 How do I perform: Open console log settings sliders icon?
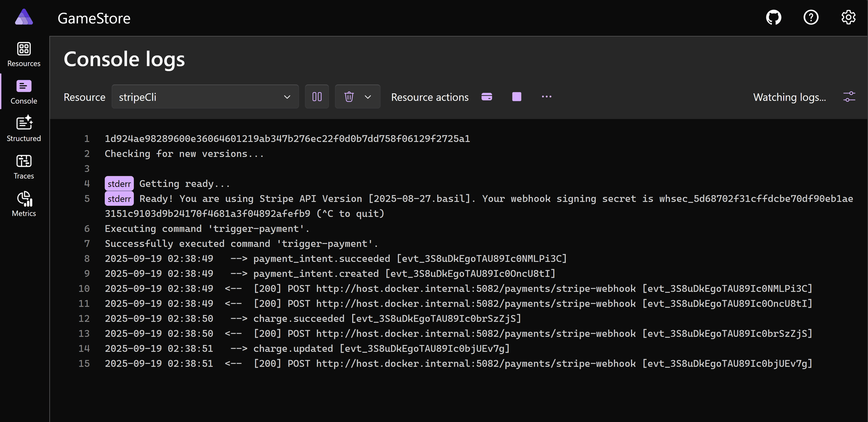pos(849,97)
